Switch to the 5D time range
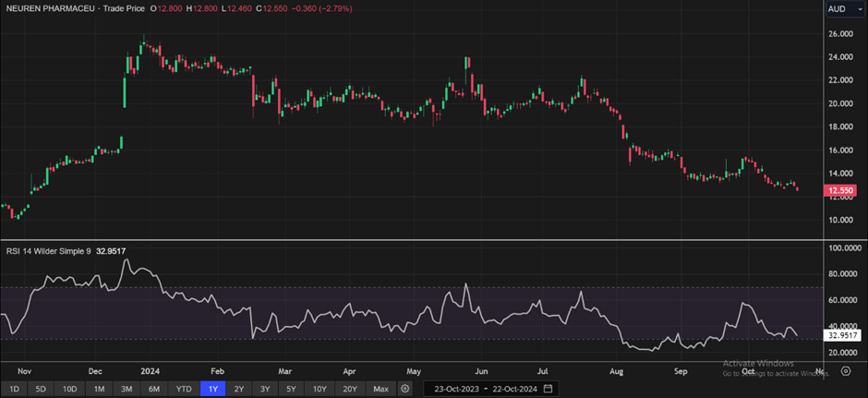 point(41,389)
